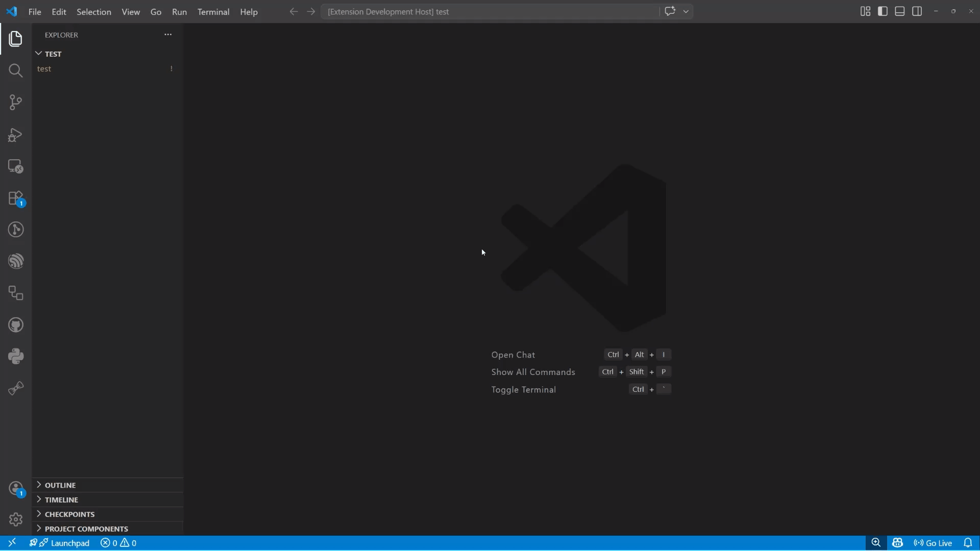
Task: Select the test file in Explorer
Action: pos(108,69)
